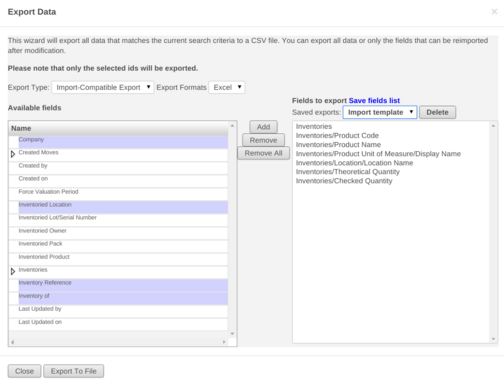Select the Inventoried Product field
Screen dimensions: 504x384
pos(123,259)
